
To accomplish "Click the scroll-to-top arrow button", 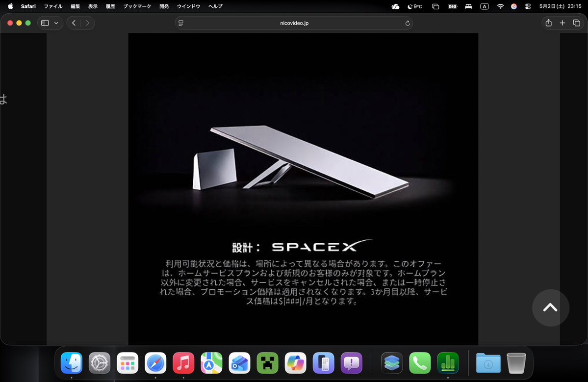I will [550, 307].
